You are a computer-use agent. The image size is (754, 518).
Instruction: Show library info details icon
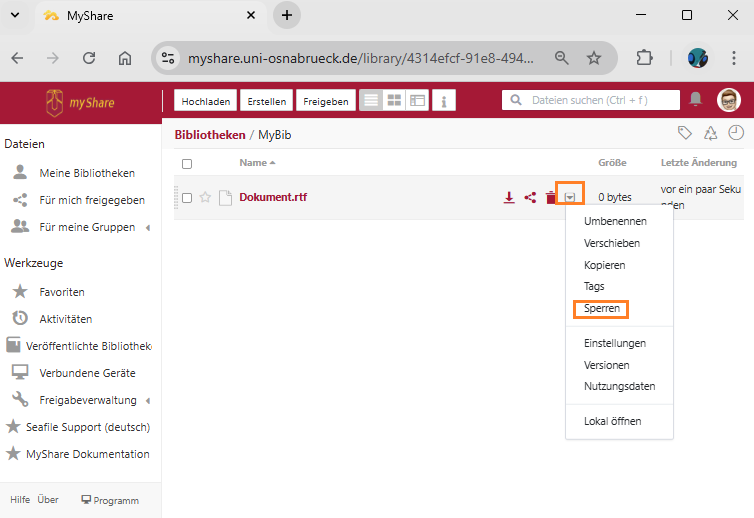click(444, 101)
